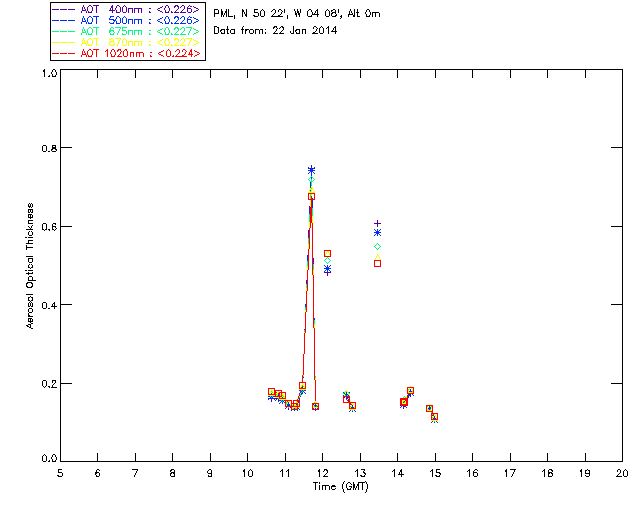640x512 pixels.
Task: Click the purple plus marker near 13.5 hours
Action: pyautogui.click(x=378, y=223)
